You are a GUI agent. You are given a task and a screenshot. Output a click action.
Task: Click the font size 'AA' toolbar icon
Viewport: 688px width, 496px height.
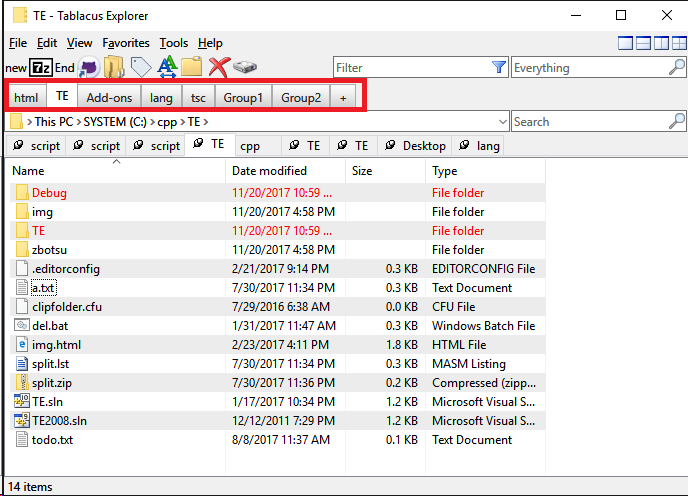tap(167, 67)
